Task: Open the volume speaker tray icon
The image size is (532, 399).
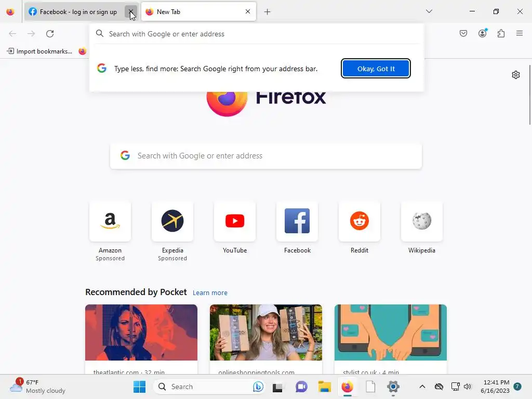Action: (468, 387)
